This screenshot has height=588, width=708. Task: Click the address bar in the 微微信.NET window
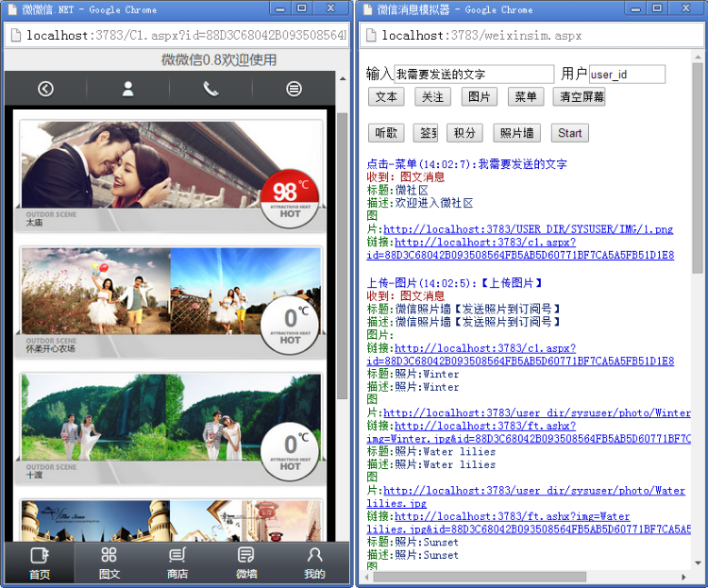pos(186,35)
